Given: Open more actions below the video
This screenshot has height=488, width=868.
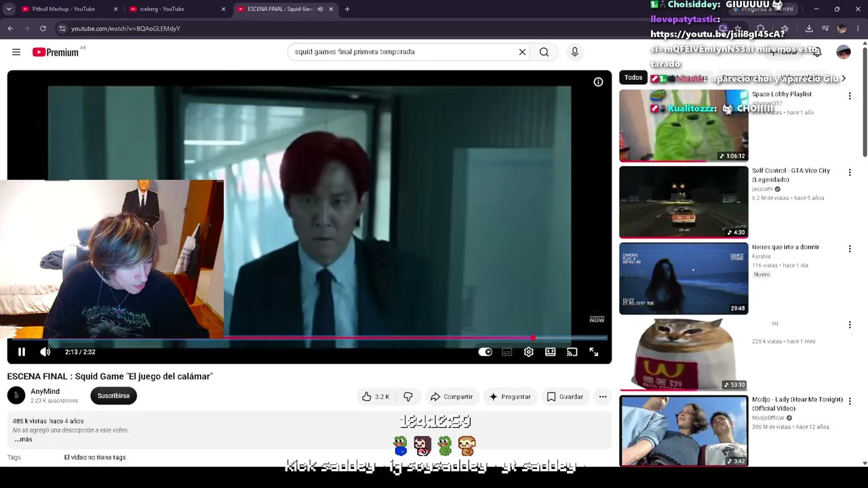Looking at the screenshot, I should pos(602,396).
